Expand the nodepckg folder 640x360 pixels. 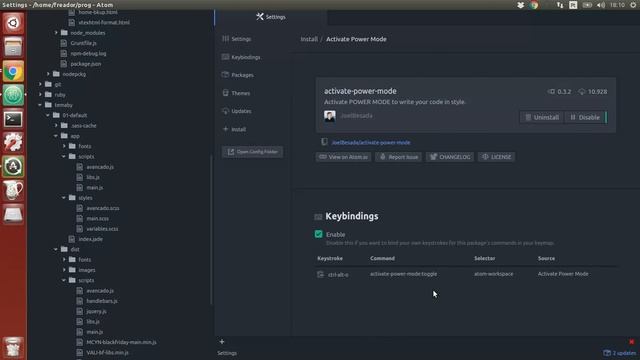tap(48, 74)
